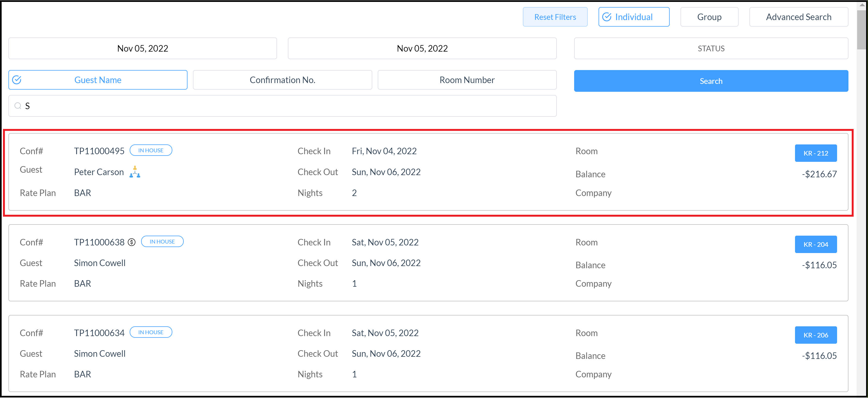Click Reset Filters
Viewport: 868px width, 398px height.
click(555, 17)
